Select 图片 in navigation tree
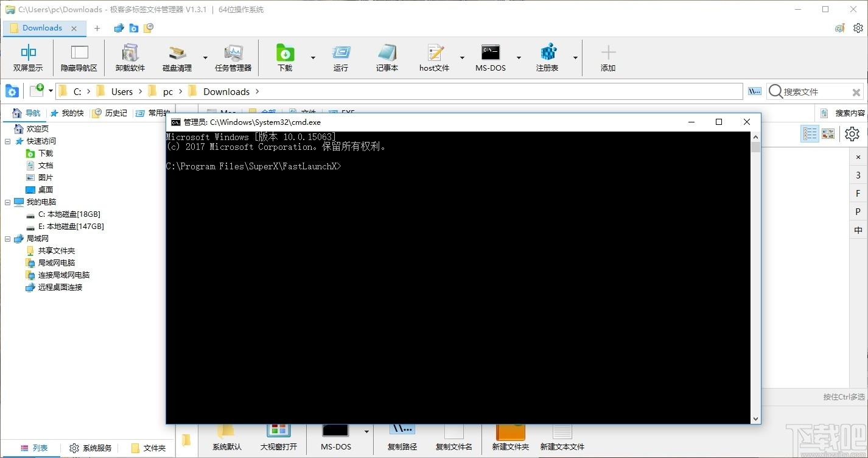The height and width of the screenshot is (458, 868). (46, 177)
